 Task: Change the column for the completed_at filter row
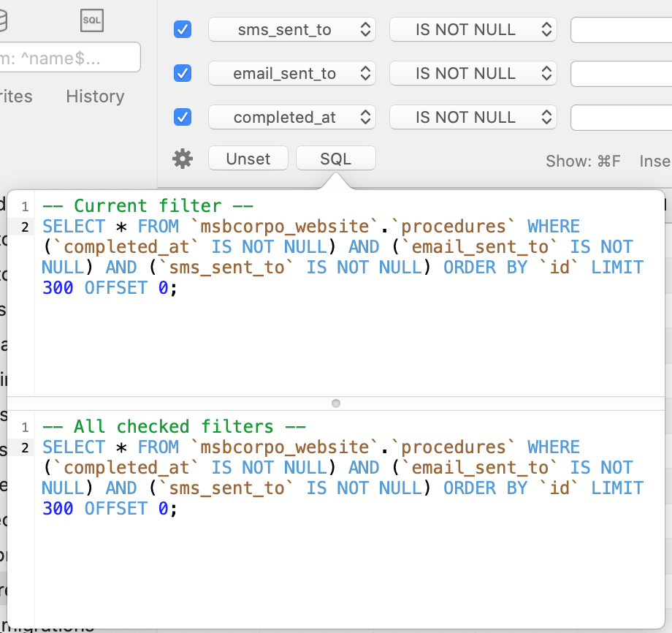291,117
